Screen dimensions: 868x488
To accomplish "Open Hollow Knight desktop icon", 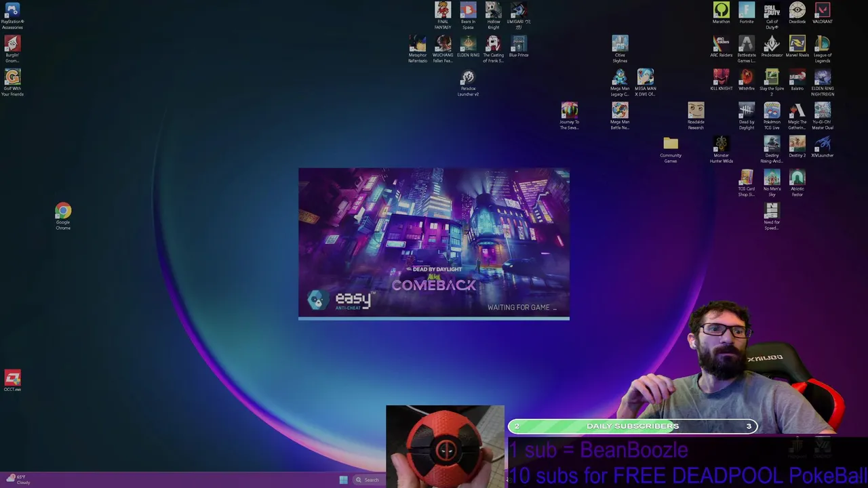I will click(x=494, y=16).
